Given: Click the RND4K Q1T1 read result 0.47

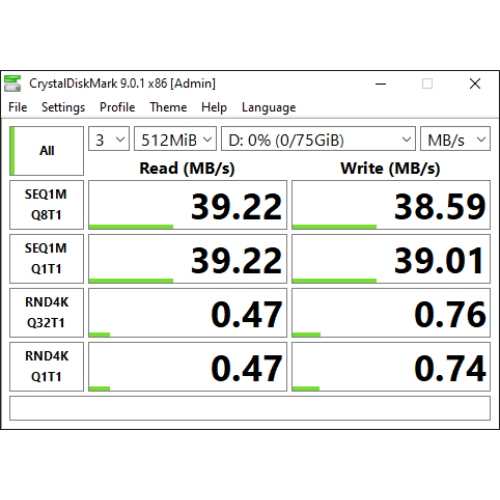Looking at the screenshot, I should coord(187,367).
